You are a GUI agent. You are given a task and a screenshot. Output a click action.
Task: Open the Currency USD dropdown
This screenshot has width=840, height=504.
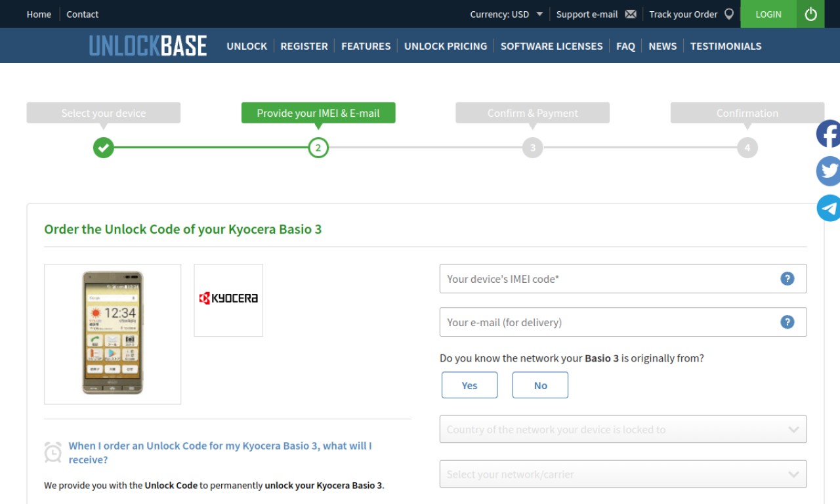point(507,14)
